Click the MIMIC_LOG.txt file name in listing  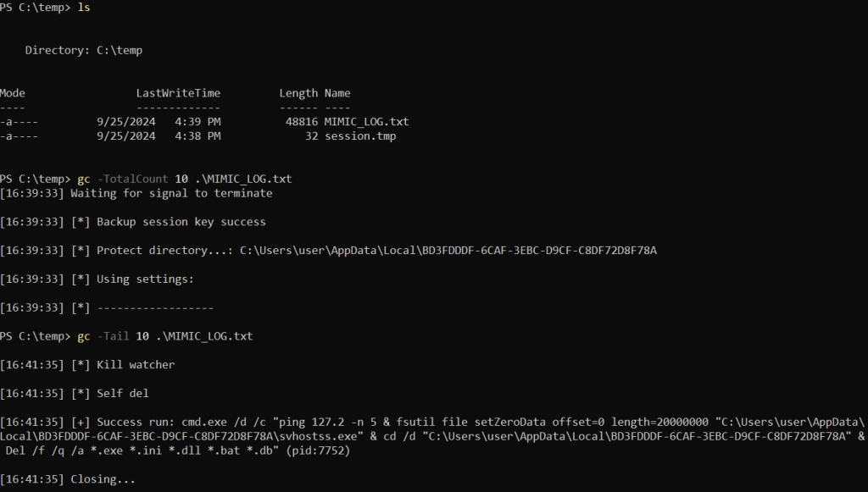(366, 122)
